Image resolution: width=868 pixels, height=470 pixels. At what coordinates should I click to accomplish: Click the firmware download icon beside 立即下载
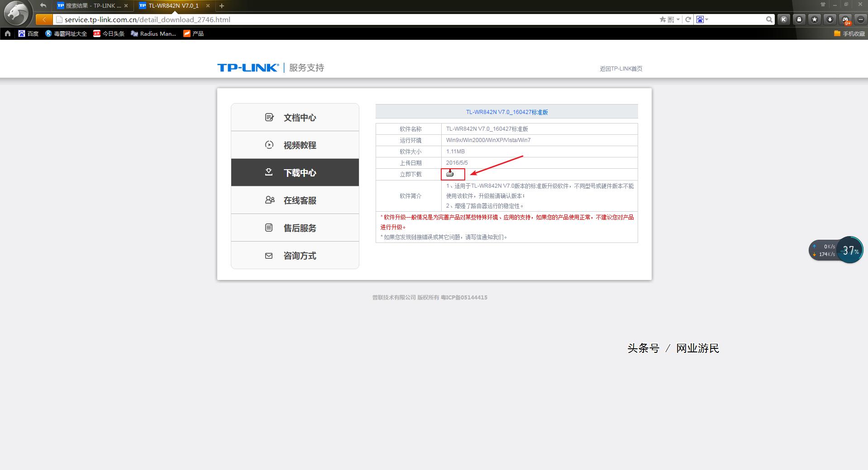(x=450, y=174)
